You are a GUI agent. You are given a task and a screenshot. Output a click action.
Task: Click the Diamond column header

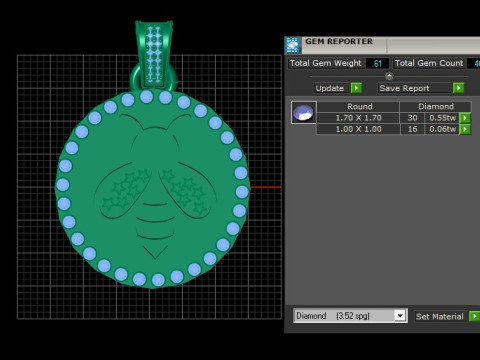(x=435, y=107)
